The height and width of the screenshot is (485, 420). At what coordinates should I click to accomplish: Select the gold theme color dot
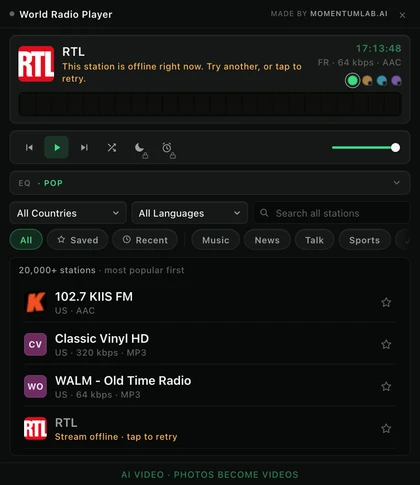tap(367, 81)
